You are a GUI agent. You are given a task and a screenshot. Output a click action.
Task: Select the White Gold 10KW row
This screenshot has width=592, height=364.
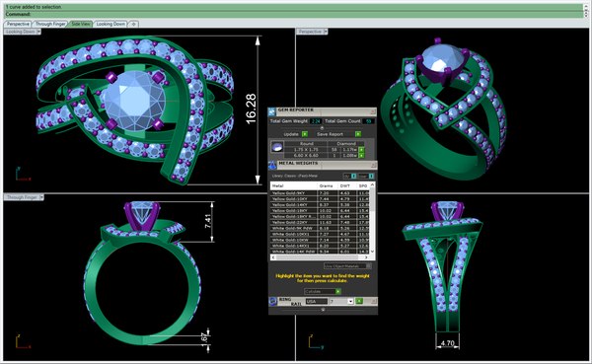(320, 240)
